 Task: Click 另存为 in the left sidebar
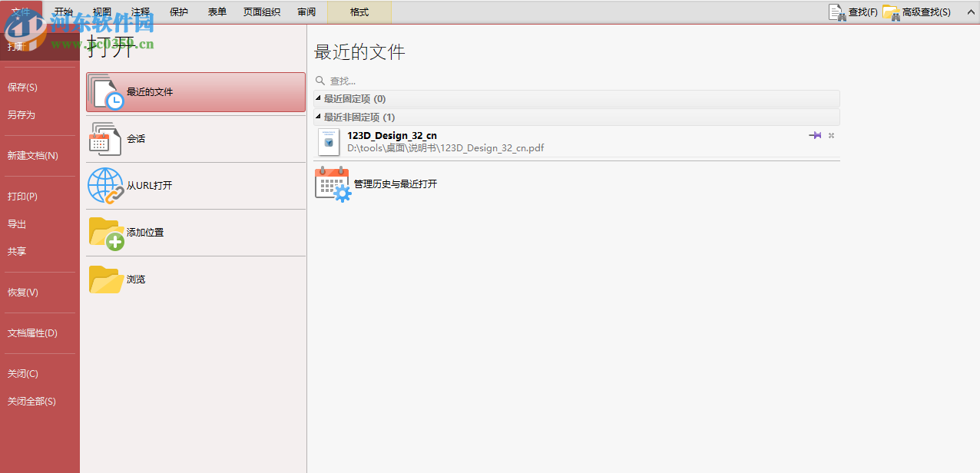22,114
